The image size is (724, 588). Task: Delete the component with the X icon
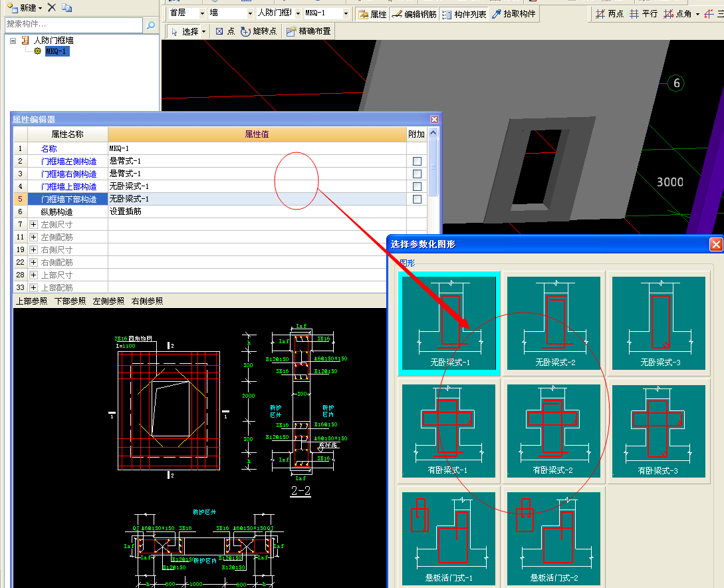(52, 7)
